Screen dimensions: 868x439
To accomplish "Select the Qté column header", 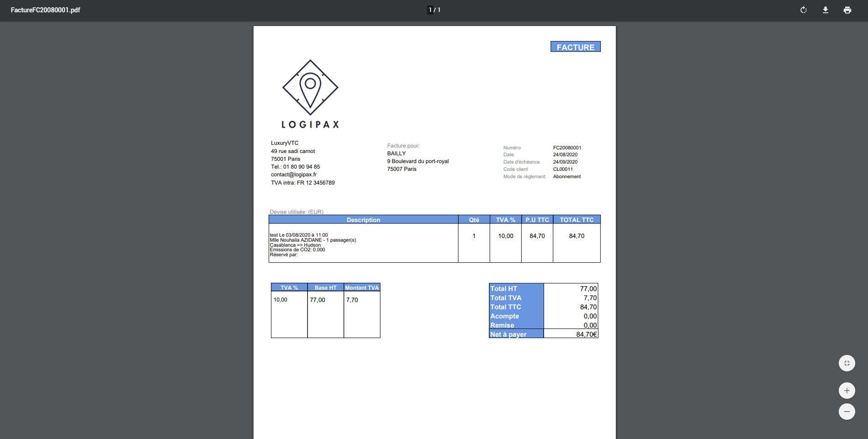I will pos(474,220).
